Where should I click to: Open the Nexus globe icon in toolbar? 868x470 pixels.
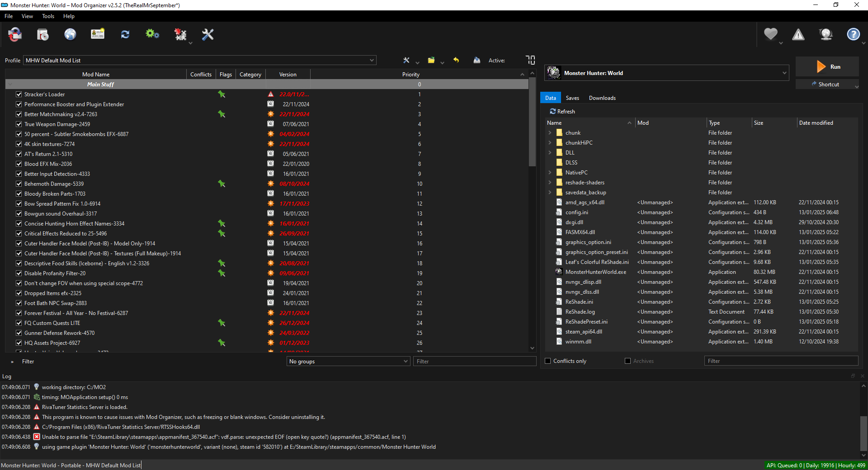70,34
